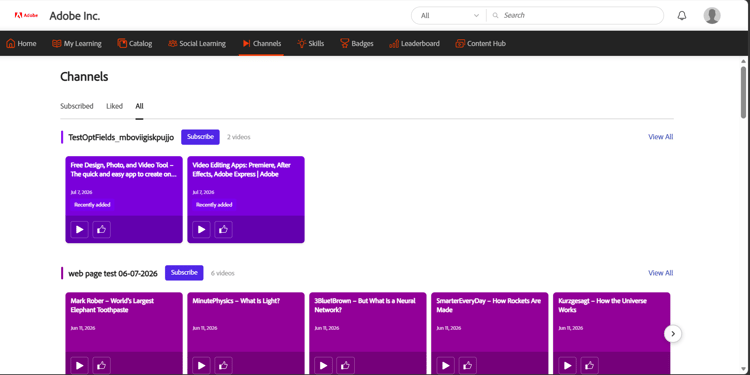The image size is (750, 375).
Task: Open Catalog in the navigation bar
Action: [134, 44]
